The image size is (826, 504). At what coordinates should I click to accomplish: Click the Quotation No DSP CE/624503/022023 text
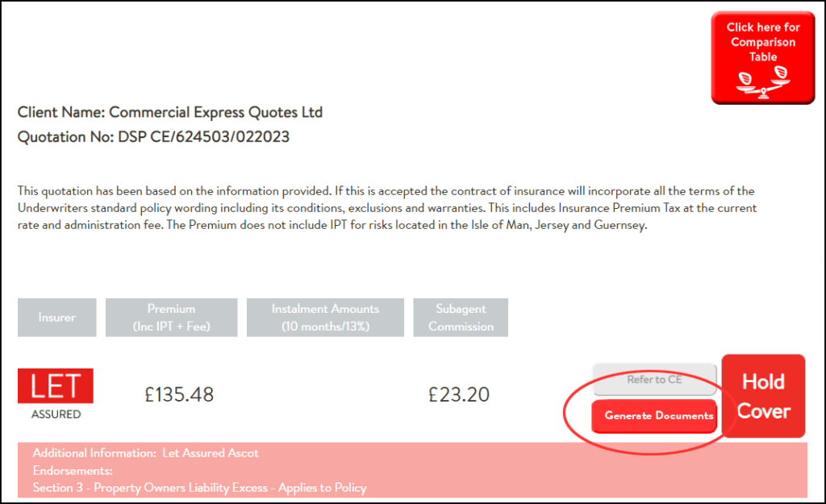(153, 137)
